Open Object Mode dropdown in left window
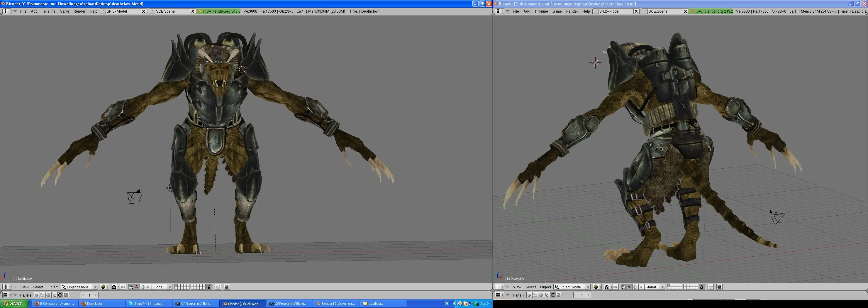 pos(79,287)
